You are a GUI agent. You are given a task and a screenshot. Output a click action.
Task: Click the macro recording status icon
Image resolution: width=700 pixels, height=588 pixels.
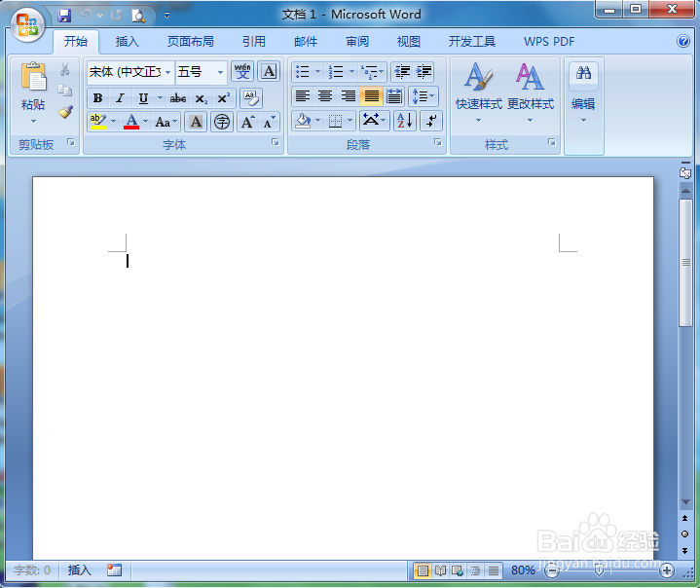(x=114, y=570)
